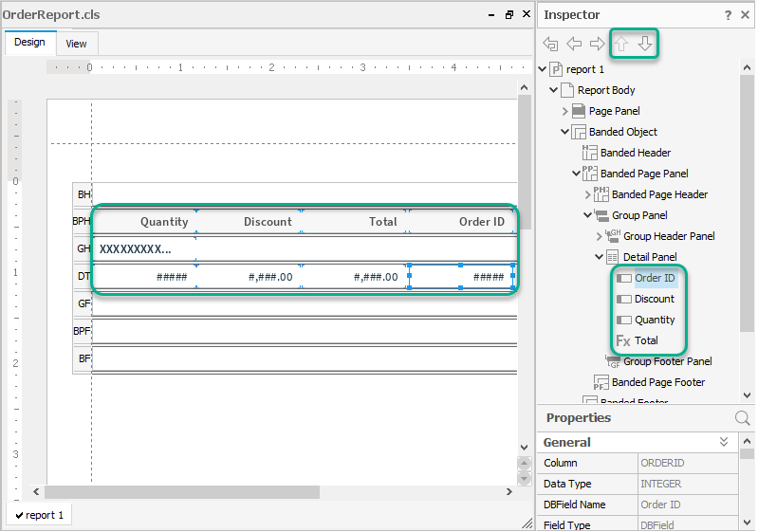This screenshot has width=758, height=532.
Task: Select Banded Page Footer tree item
Action: click(x=658, y=383)
